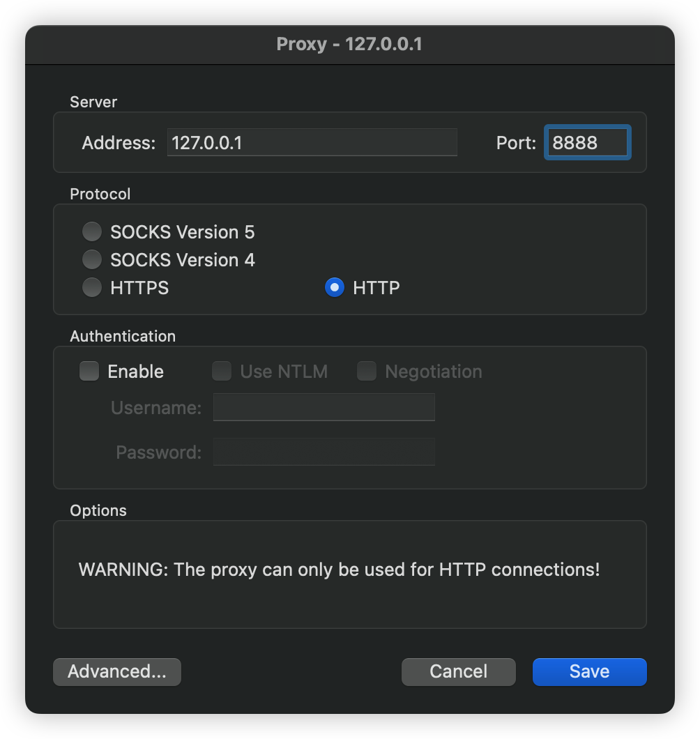This screenshot has width=700, height=739.
Task: Enable authentication with the Enable checkbox
Action: click(x=89, y=372)
